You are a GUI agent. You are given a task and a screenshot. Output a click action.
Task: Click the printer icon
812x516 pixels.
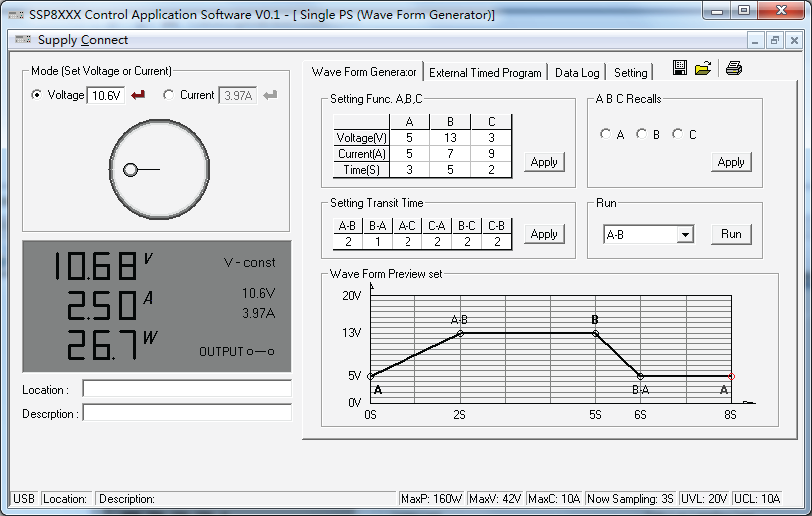click(733, 68)
